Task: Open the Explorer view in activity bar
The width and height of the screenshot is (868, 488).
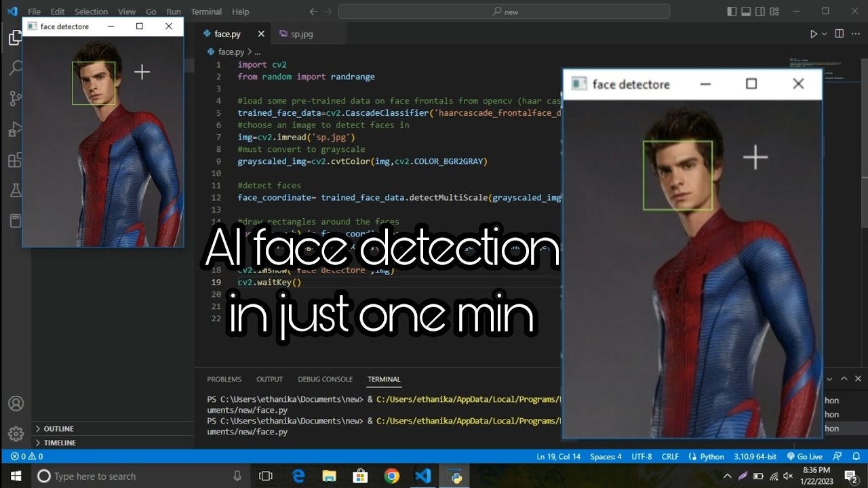Action: (15, 37)
